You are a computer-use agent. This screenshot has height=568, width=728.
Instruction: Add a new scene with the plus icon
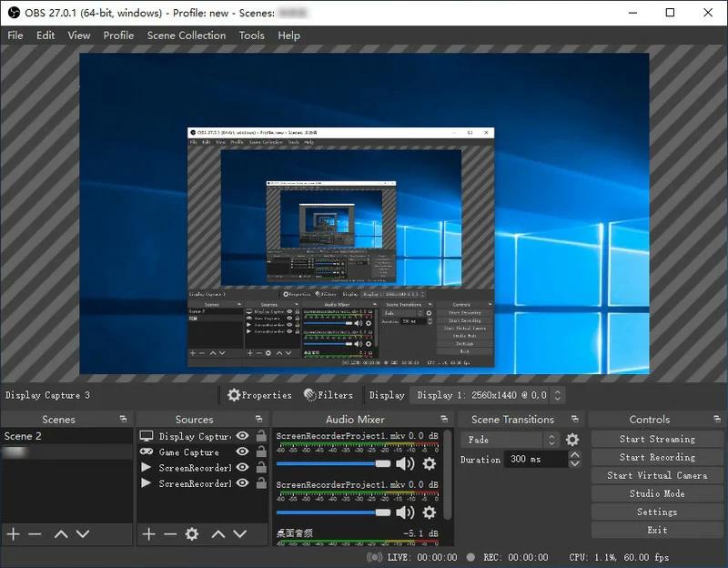(x=13, y=534)
